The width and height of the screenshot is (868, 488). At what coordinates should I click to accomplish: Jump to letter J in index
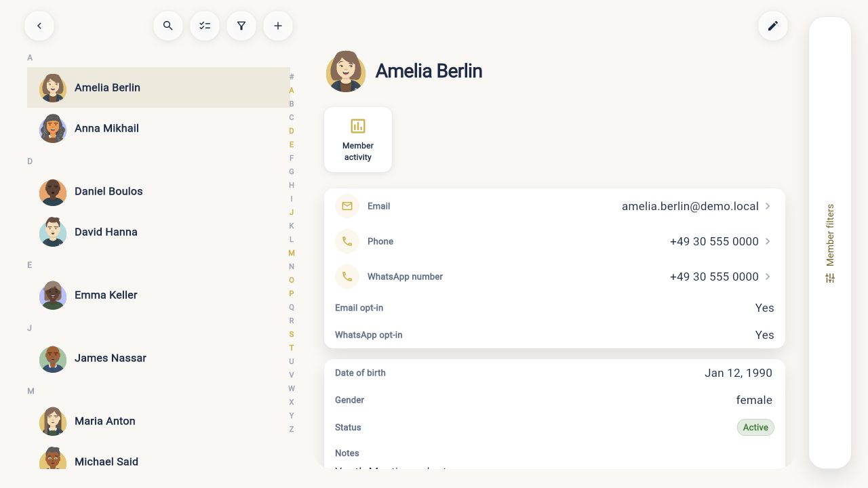292,212
